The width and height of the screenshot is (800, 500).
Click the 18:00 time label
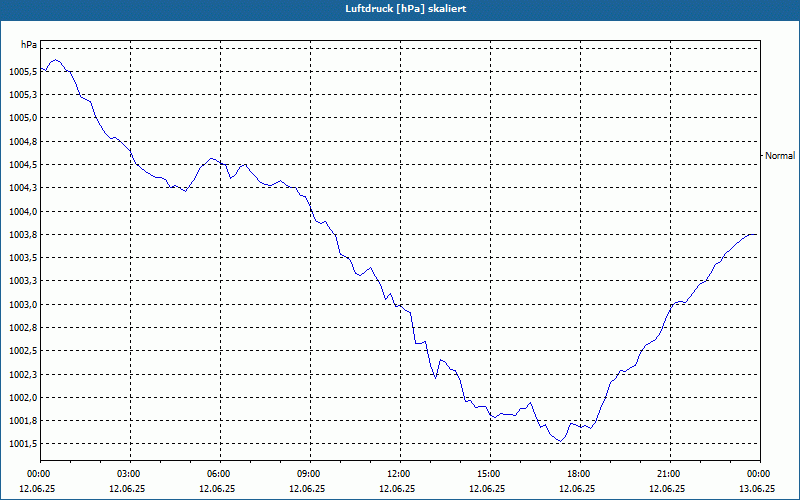coord(577,474)
